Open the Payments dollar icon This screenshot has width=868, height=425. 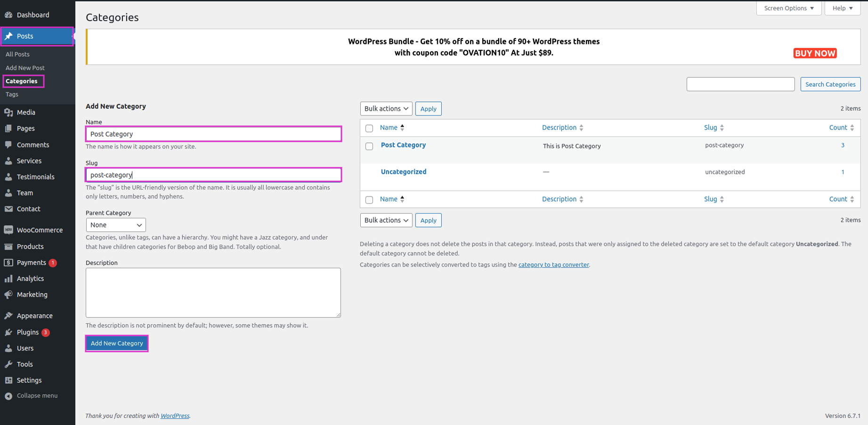(8, 263)
